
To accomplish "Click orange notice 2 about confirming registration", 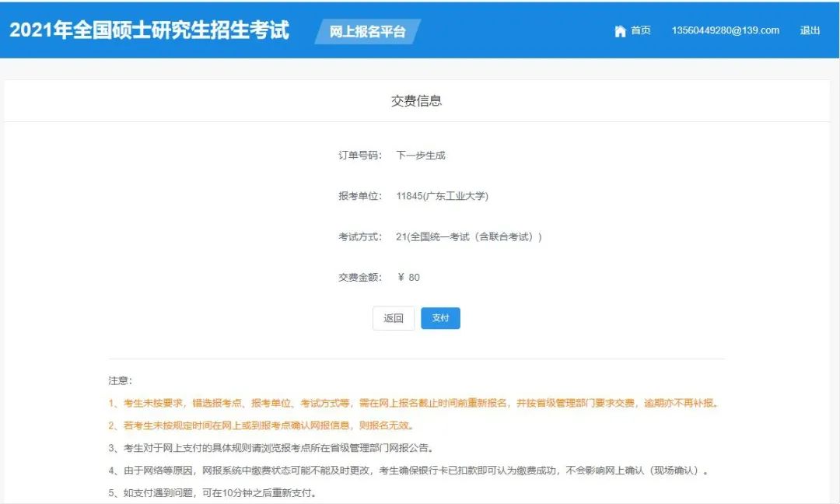I will coord(261,425).
